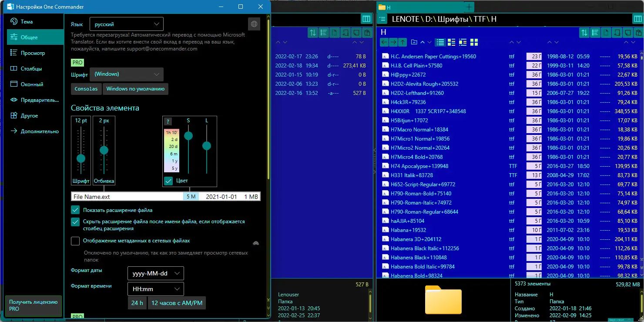
Task: Enable 'Отображение метаданных в сетевых файлах'
Action: [75, 241]
